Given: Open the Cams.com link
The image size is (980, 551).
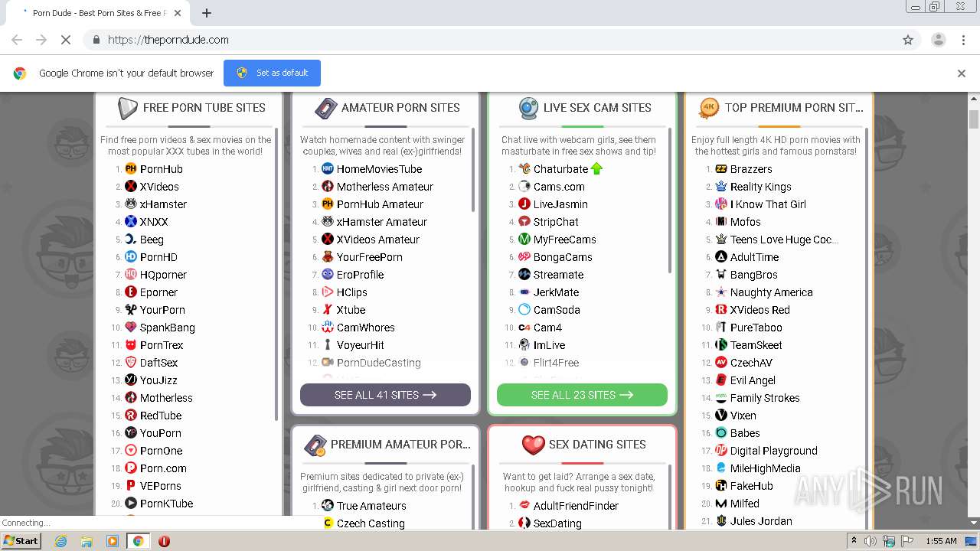Looking at the screenshot, I should (x=559, y=187).
